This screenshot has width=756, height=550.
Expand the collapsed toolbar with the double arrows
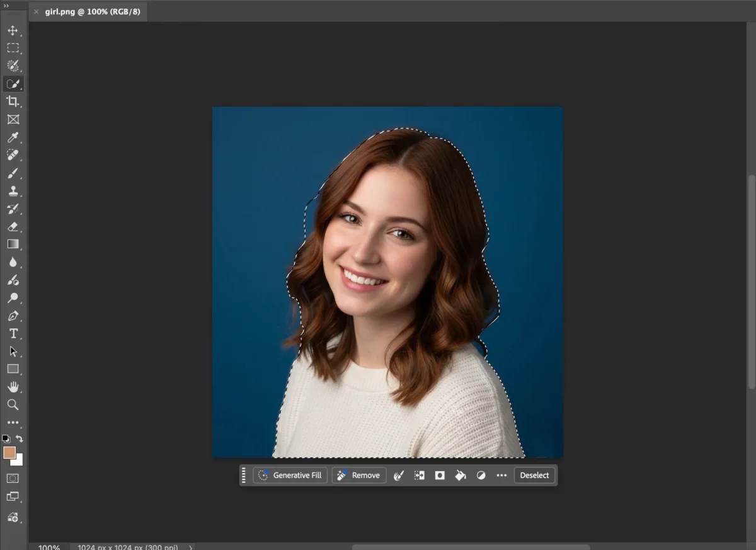7,6
